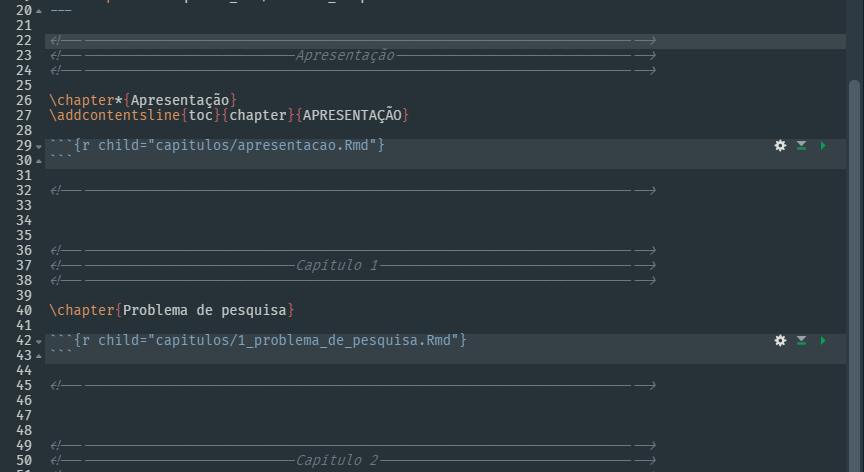Click the closing backticks on line 30
864x472 pixels.
[x=61, y=158]
